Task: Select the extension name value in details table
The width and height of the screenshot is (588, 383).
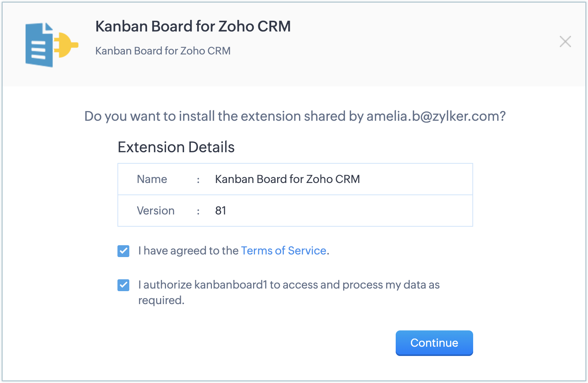Action: point(287,179)
